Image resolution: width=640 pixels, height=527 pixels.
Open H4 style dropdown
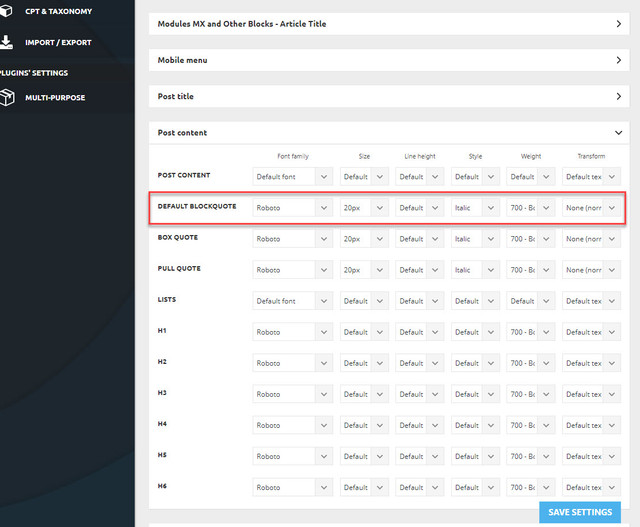(475, 425)
